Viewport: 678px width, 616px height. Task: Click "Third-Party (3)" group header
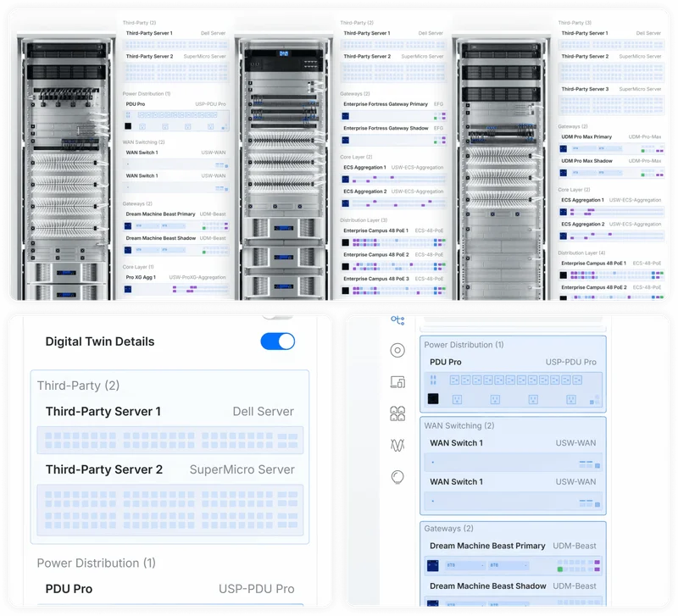pyautogui.click(x=575, y=23)
